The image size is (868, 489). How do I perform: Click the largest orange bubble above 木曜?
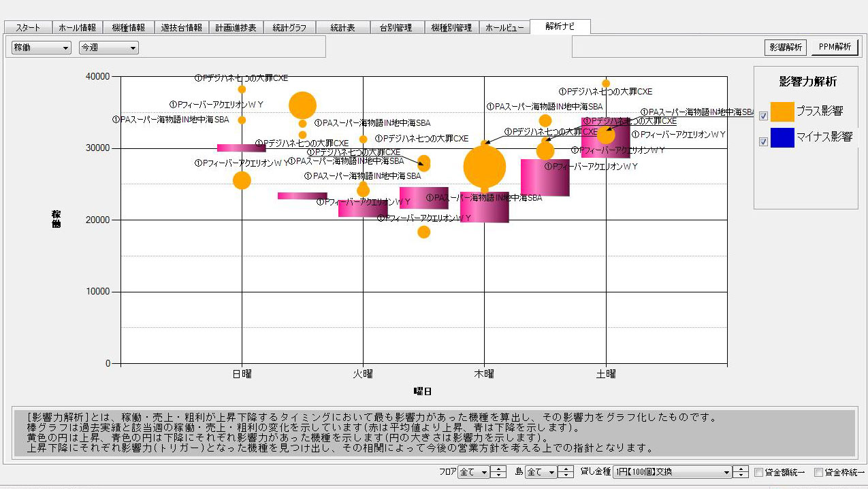pyautogui.click(x=485, y=166)
